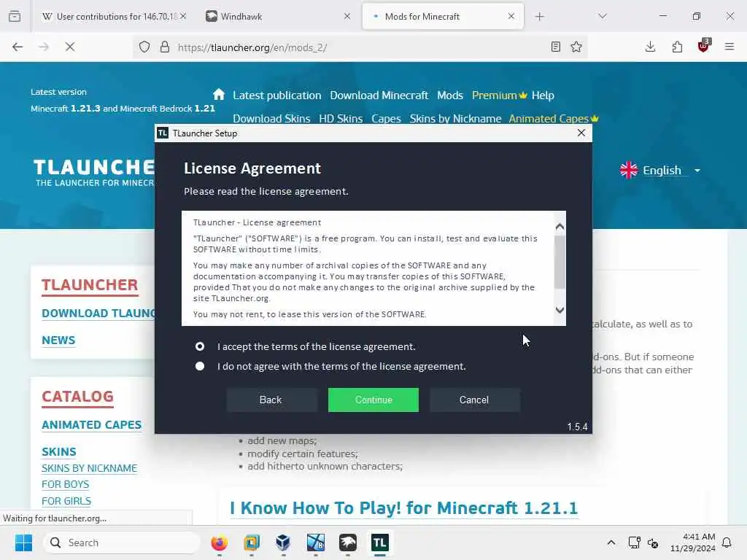
Task: Close the Mods for Minecraft tab
Action: [x=511, y=16]
